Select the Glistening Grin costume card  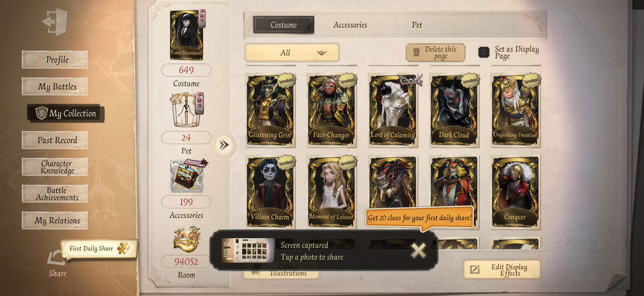[x=270, y=110]
